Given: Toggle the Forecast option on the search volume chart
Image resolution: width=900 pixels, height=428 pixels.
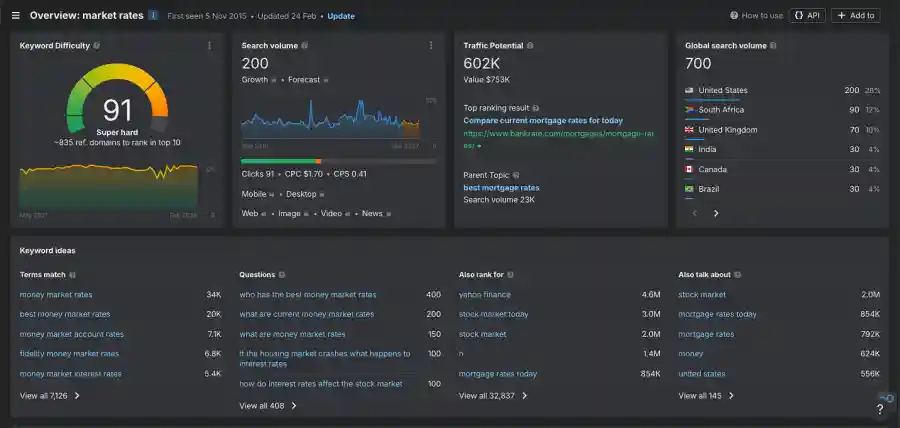Looking at the screenshot, I should coord(304,79).
